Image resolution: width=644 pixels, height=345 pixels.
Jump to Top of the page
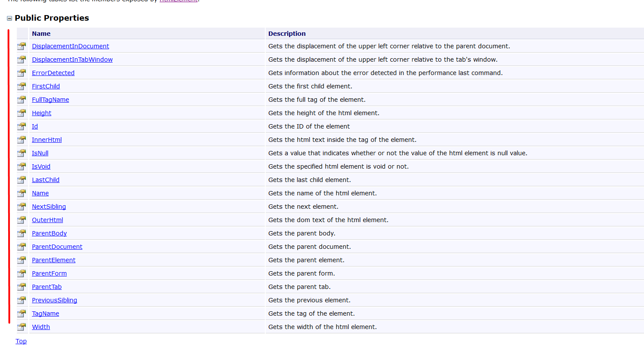[x=21, y=341]
